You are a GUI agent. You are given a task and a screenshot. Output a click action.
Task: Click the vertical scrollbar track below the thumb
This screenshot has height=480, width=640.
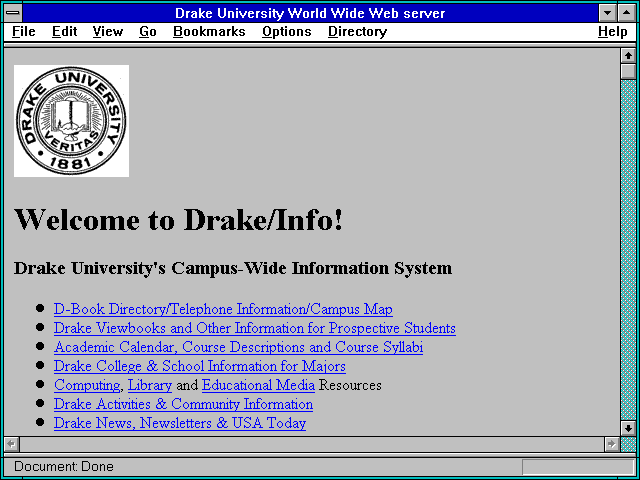pos(628,249)
